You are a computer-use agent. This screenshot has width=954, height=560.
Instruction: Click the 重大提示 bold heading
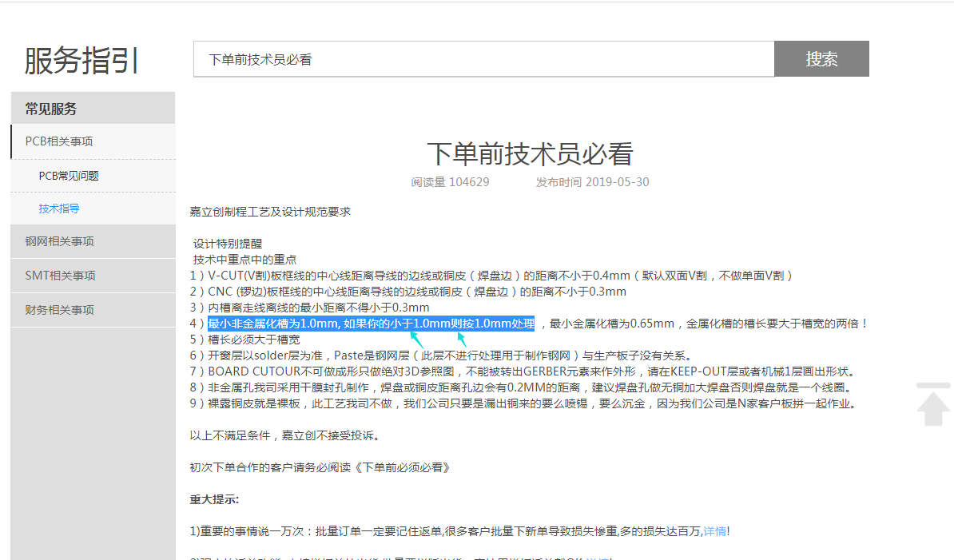214,499
